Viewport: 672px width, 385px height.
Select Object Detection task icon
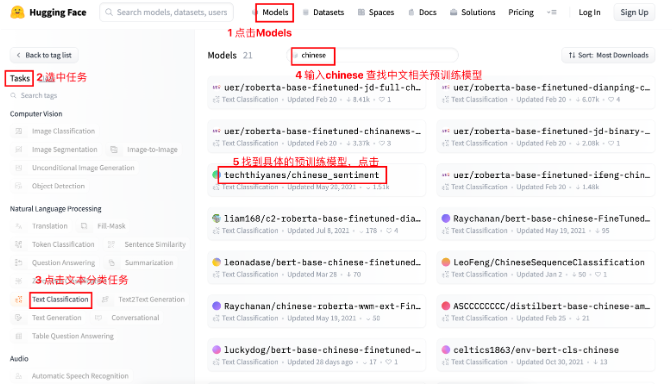coord(19,186)
